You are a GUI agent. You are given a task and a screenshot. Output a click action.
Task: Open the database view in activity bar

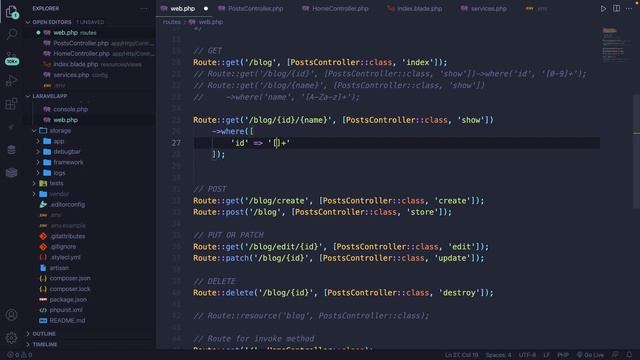click(11, 150)
